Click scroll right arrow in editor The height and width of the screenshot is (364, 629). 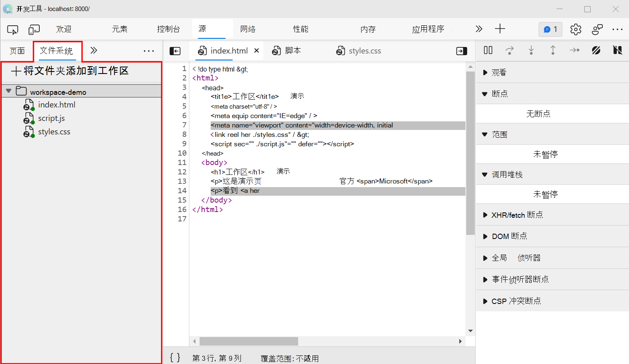tap(461, 341)
